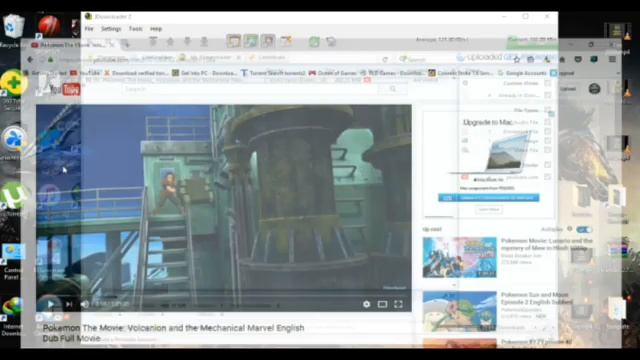The height and width of the screenshot is (360, 640).
Task: Open the Ocean of Games bookmark
Action: (x=332, y=73)
